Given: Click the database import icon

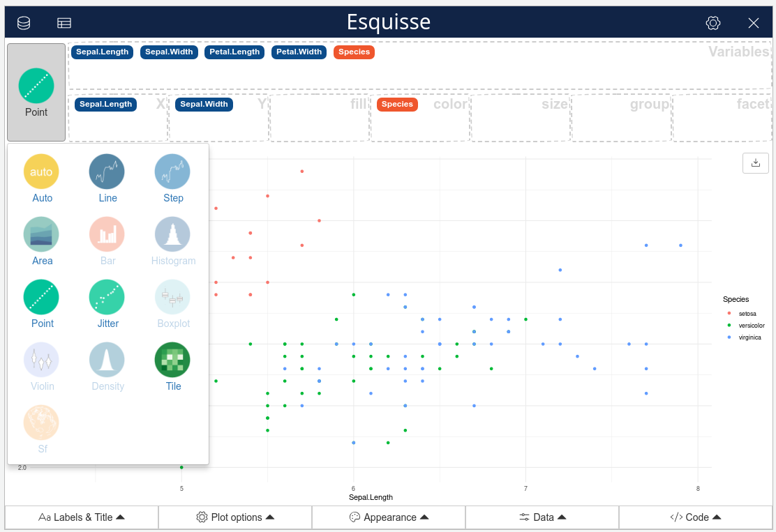Looking at the screenshot, I should point(24,23).
